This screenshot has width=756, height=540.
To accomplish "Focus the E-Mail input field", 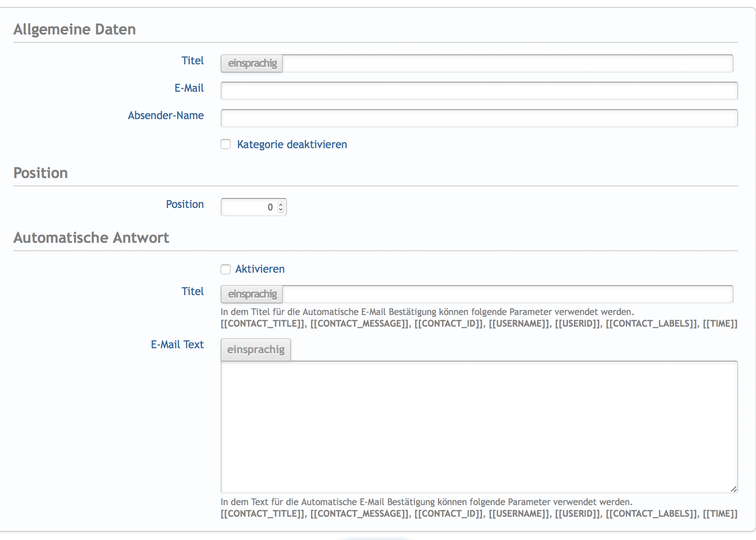I will pos(479,91).
